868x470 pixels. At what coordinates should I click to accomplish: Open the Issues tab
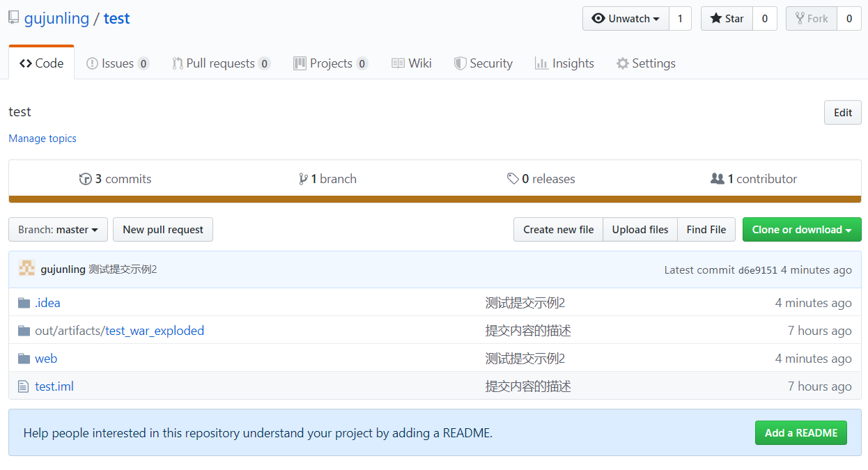(x=117, y=63)
